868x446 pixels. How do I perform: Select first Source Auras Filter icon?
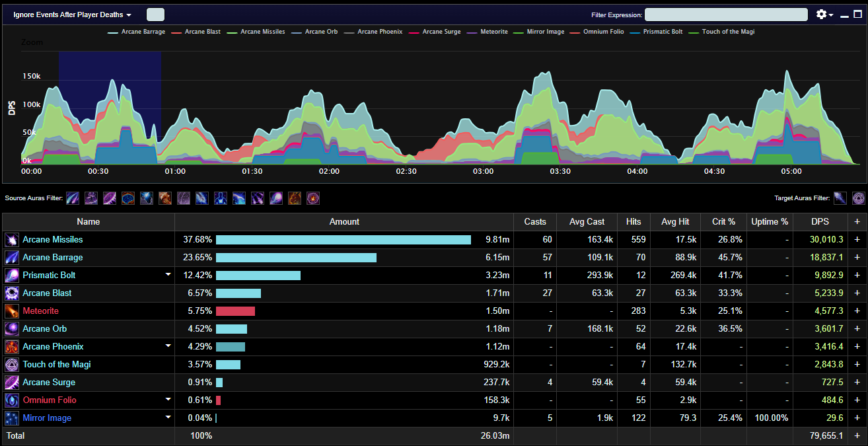coord(73,198)
